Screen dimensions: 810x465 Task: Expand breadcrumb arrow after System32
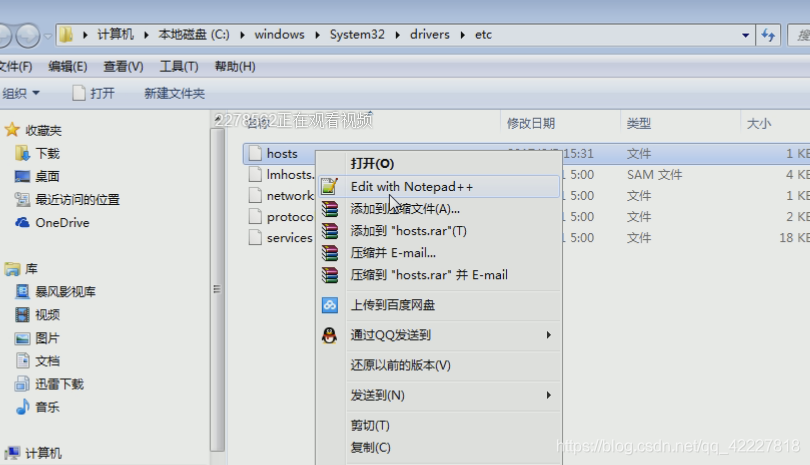pos(397,35)
